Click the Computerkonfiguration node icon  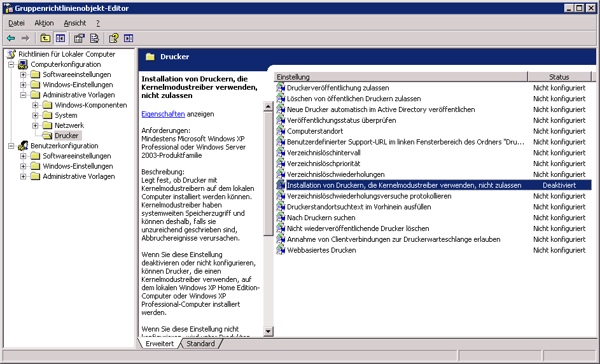pos(23,64)
